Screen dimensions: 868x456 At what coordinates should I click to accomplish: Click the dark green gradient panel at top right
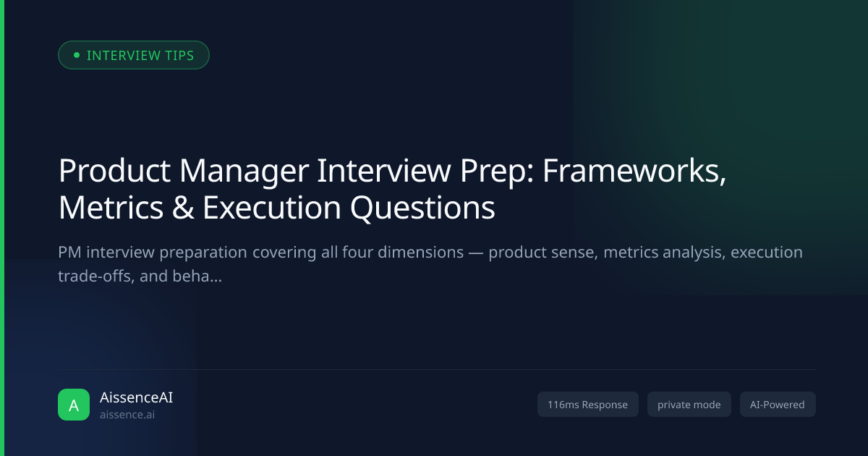tap(720, 145)
